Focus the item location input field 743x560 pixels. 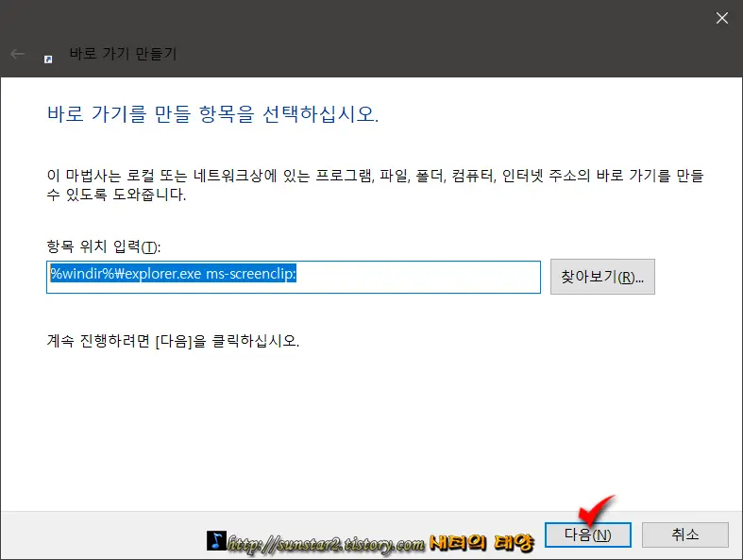pos(294,277)
